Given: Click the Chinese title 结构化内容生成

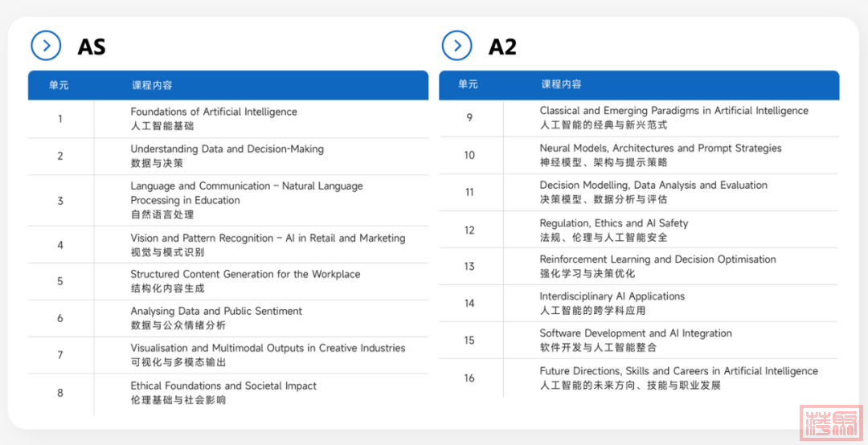Looking at the screenshot, I should 168,288.
